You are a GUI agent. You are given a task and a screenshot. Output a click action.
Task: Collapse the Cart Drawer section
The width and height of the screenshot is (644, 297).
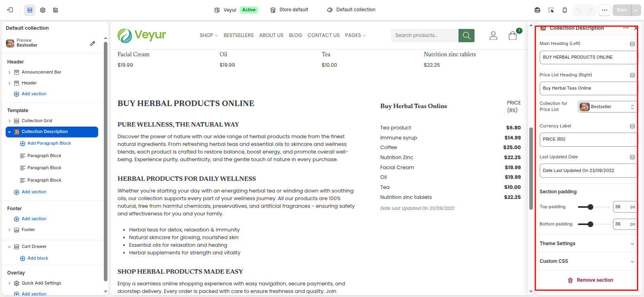[9, 247]
